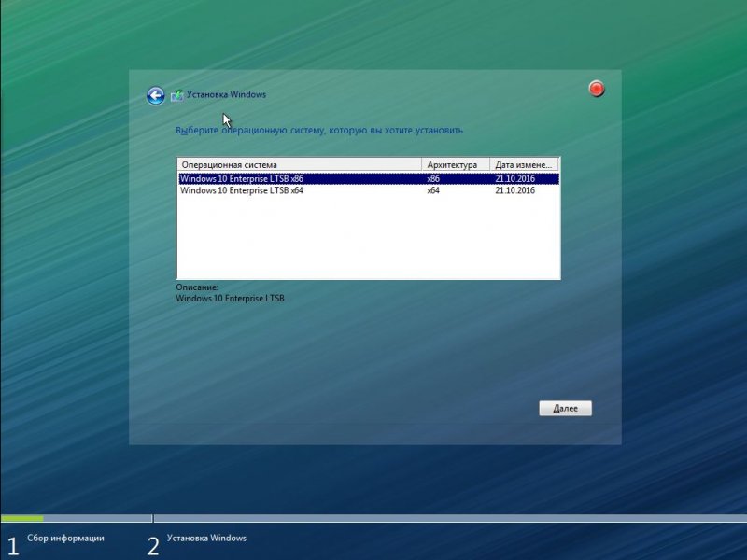Select Windows 10 Enterprise LTSB x86 row

[x=369, y=179]
